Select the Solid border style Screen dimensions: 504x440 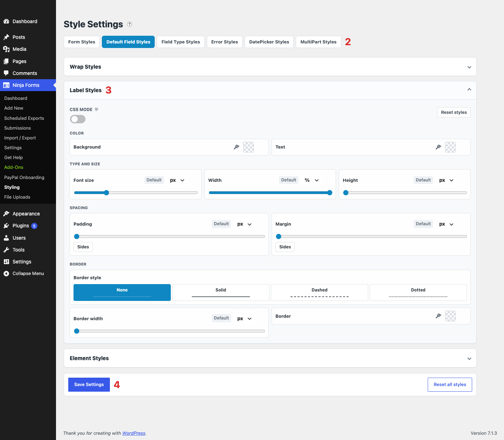(x=221, y=293)
